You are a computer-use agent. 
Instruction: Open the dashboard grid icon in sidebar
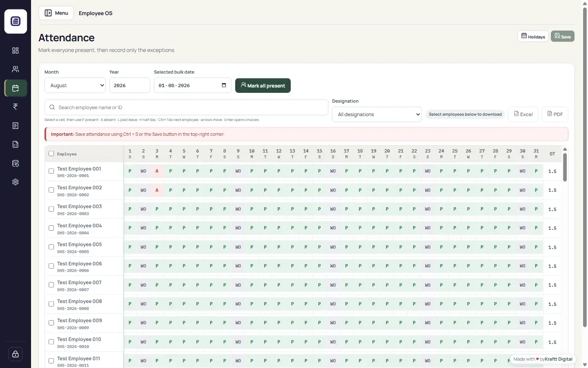click(x=16, y=50)
